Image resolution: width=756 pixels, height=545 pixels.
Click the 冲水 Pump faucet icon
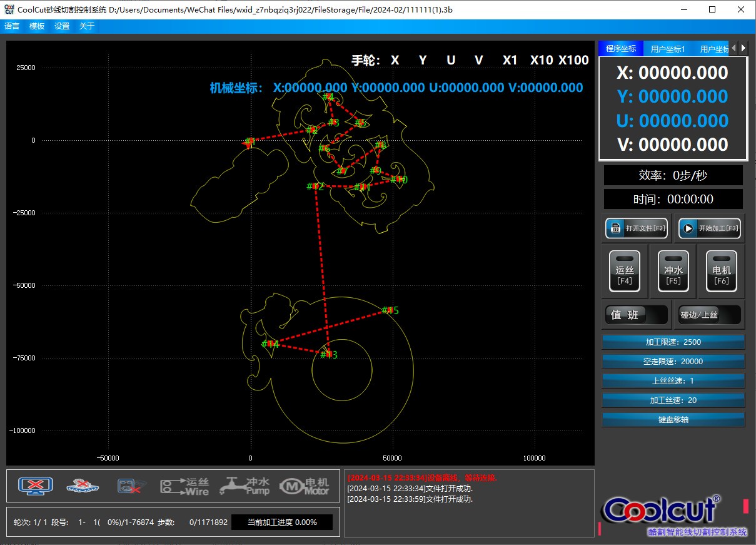coord(244,486)
